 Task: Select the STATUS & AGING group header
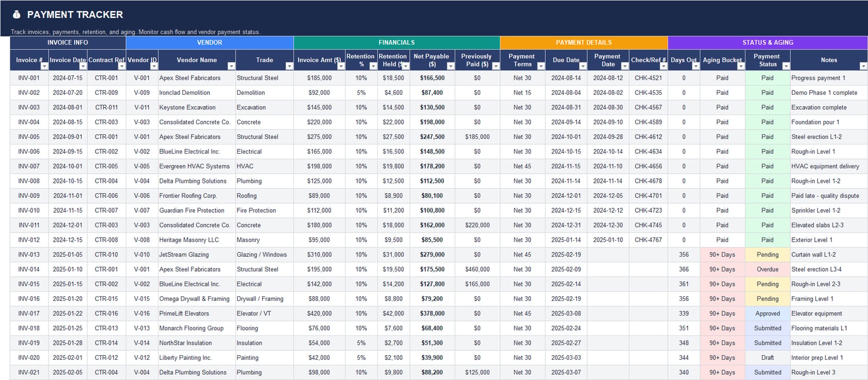coord(767,42)
